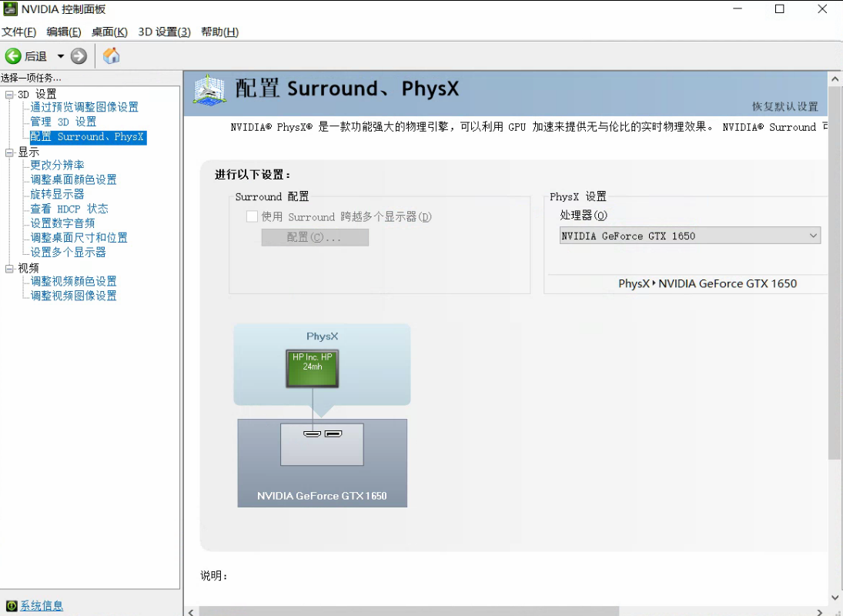Click the green Back arrow icon
Viewport: 843px width, 616px height.
click(x=13, y=56)
